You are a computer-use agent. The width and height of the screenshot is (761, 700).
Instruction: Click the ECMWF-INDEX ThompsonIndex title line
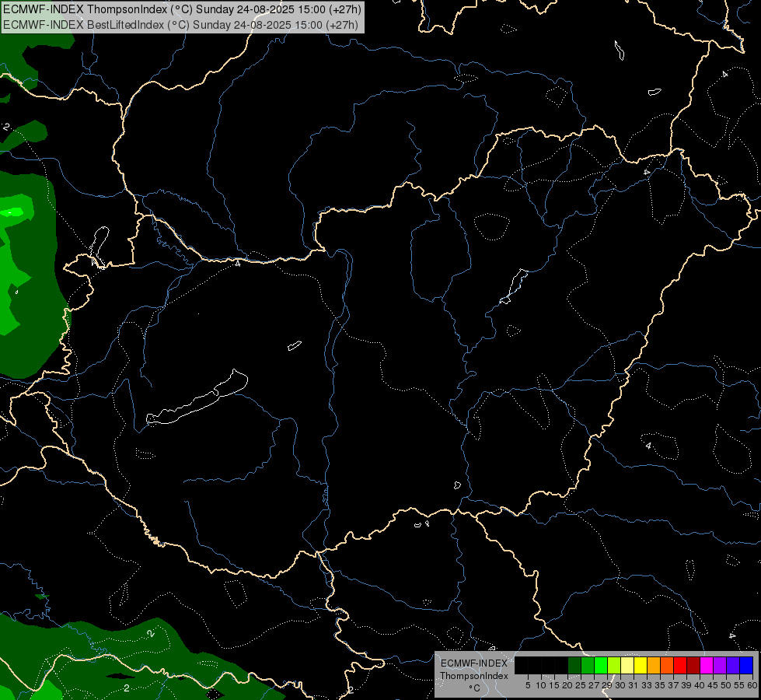pos(182,9)
